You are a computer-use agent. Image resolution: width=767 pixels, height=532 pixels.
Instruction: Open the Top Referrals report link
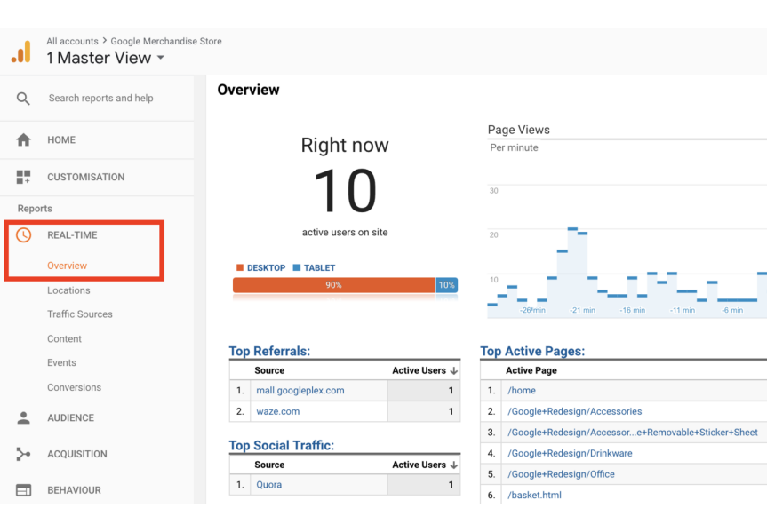269,351
